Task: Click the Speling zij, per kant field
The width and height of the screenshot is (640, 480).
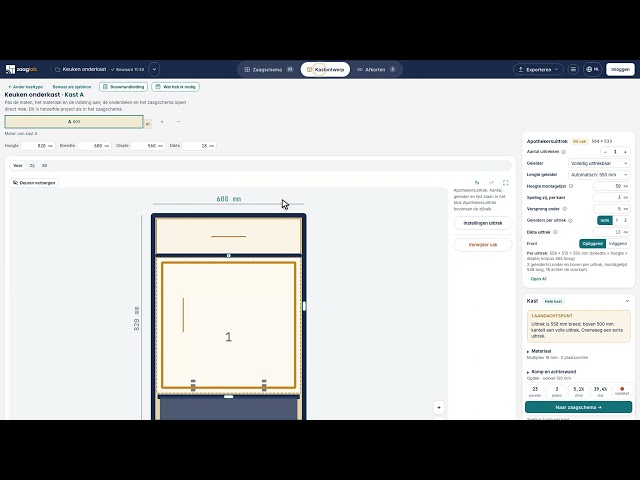Action: point(611,198)
